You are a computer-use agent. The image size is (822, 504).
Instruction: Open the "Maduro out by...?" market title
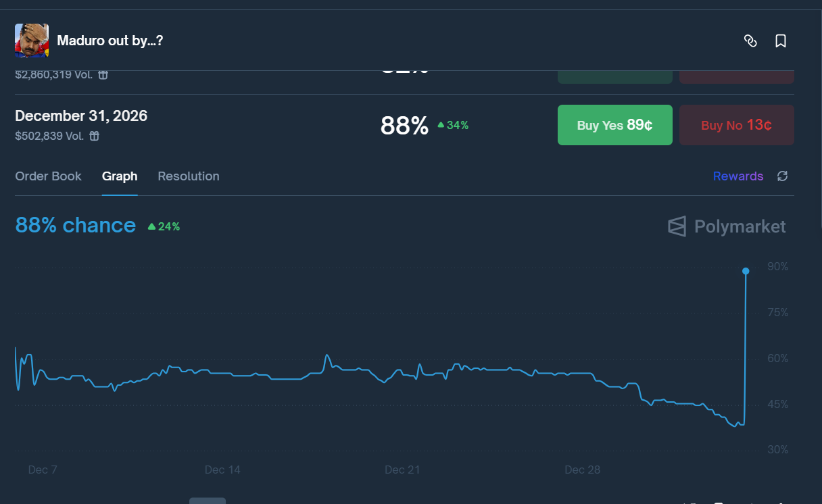point(110,41)
